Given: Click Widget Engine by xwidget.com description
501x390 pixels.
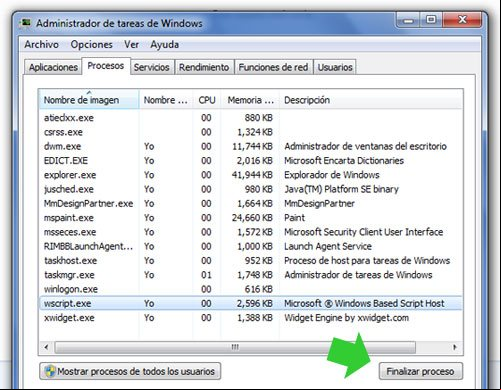Looking at the screenshot, I should click(x=346, y=318).
